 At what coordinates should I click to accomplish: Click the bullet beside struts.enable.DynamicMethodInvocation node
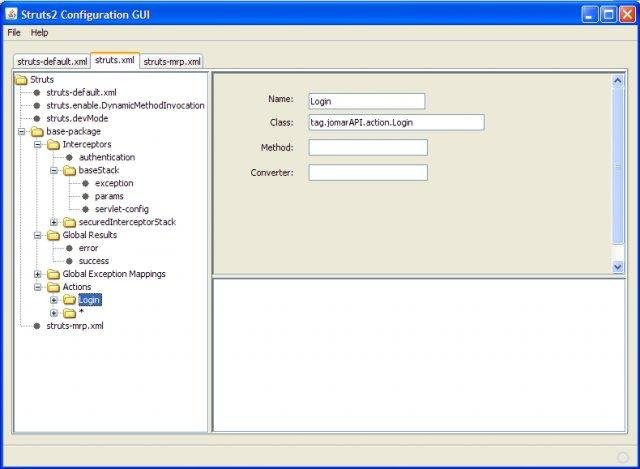(x=37, y=106)
